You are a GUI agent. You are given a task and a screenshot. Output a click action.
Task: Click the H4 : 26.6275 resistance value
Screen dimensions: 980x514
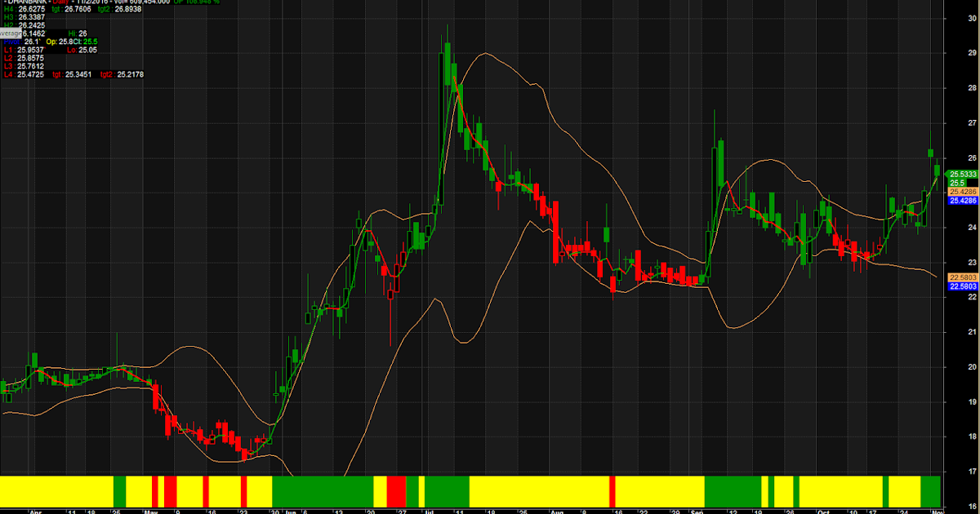tap(24, 9)
